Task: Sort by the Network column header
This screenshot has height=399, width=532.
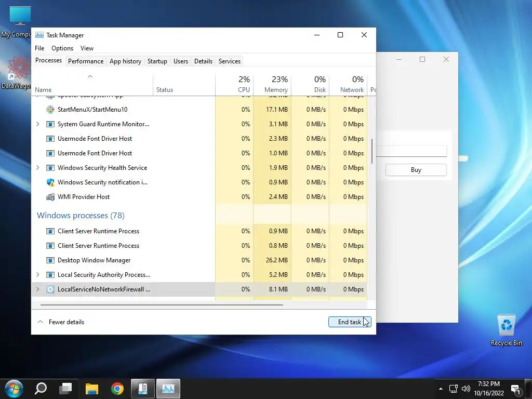Action: pyautogui.click(x=349, y=85)
